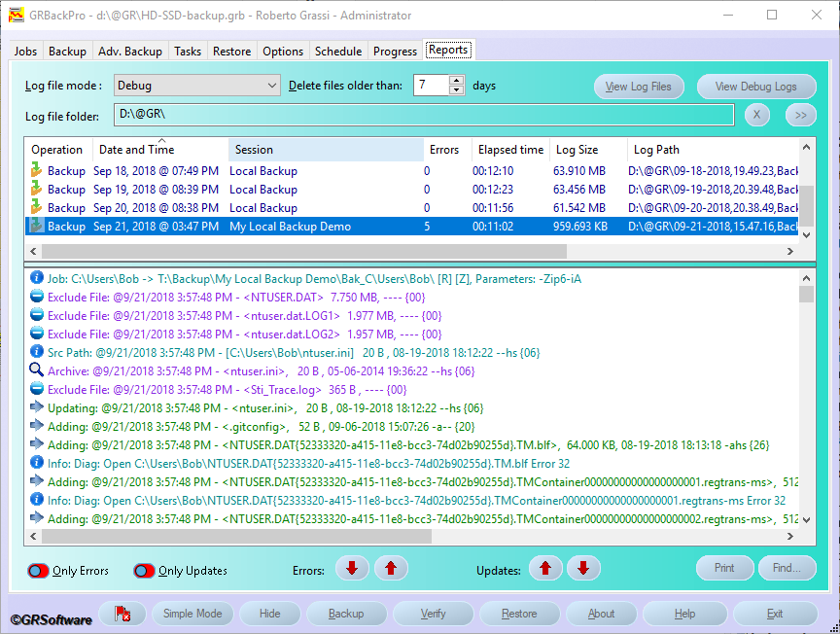Sort list by Session column header
Viewport: 840px width, 634px height.
tap(327, 150)
